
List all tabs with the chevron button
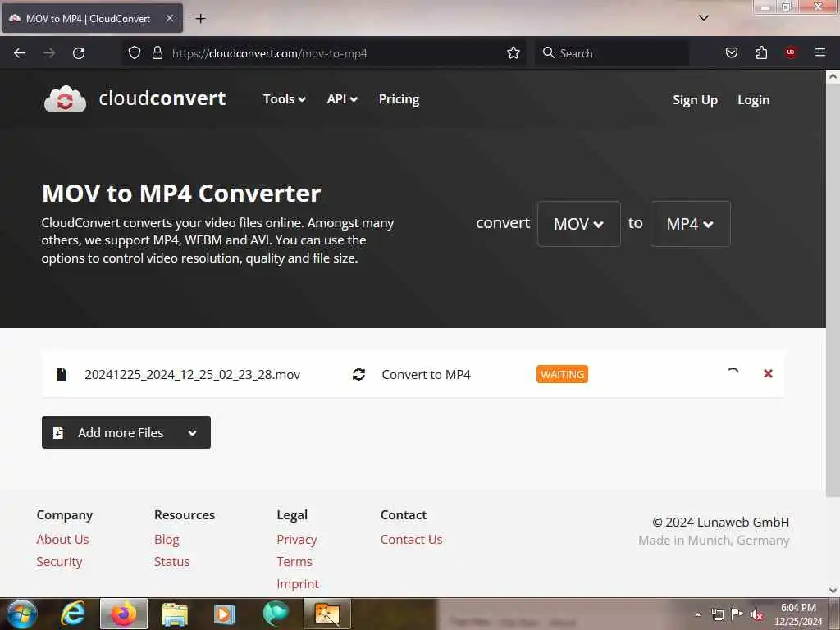[704, 18]
